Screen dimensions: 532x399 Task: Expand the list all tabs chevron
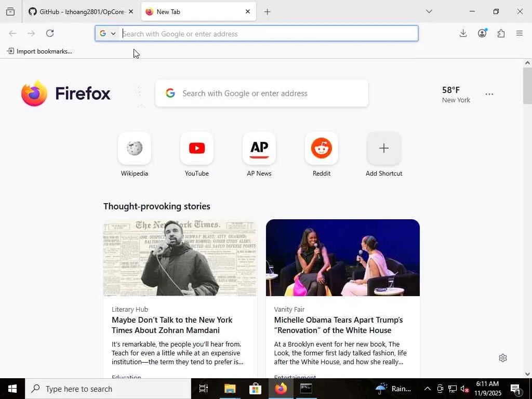tap(429, 11)
